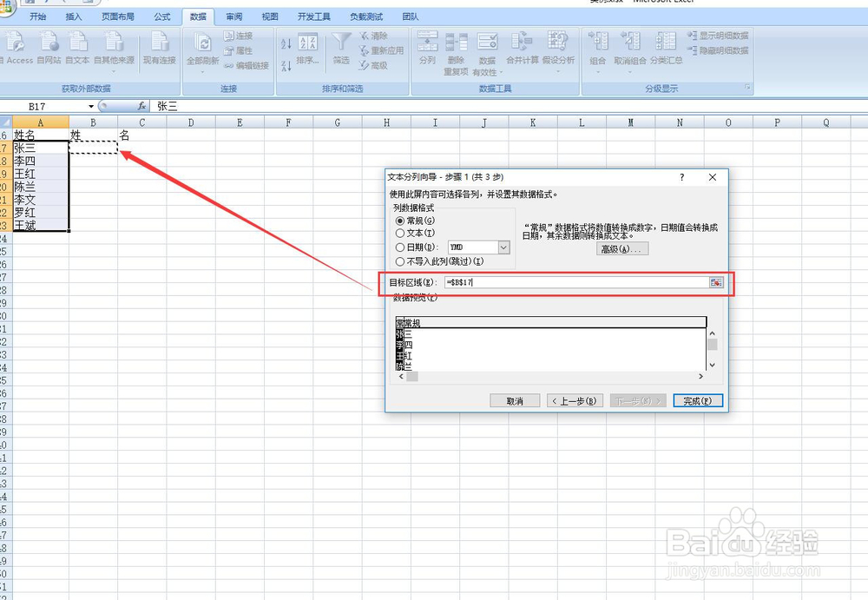This screenshot has height=600, width=868.
Task: Click the 属性 properties ribbon item
Action: [x=239, y=50]
